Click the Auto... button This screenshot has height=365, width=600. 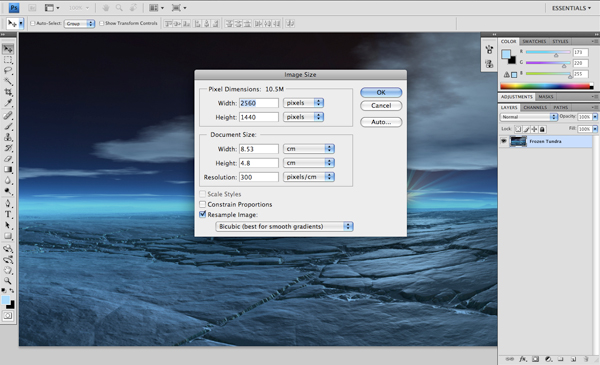pos(381,122)
